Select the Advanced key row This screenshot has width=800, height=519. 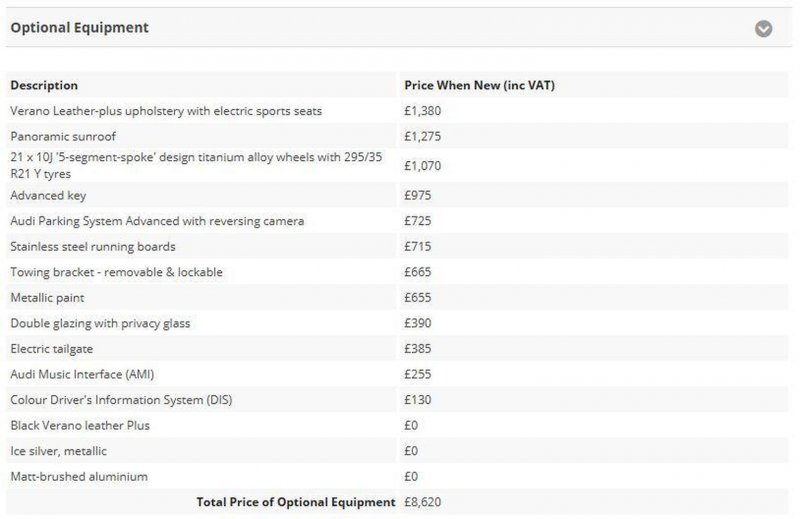click(x=397, y=195)
